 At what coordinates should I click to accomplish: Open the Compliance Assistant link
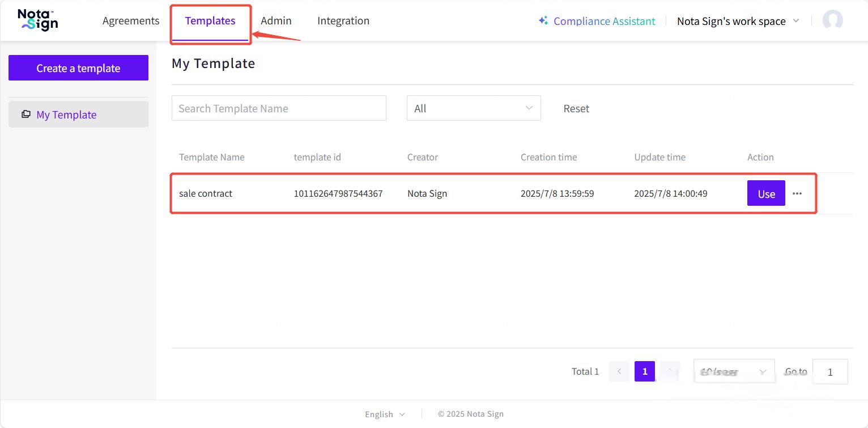click(604, 21)
